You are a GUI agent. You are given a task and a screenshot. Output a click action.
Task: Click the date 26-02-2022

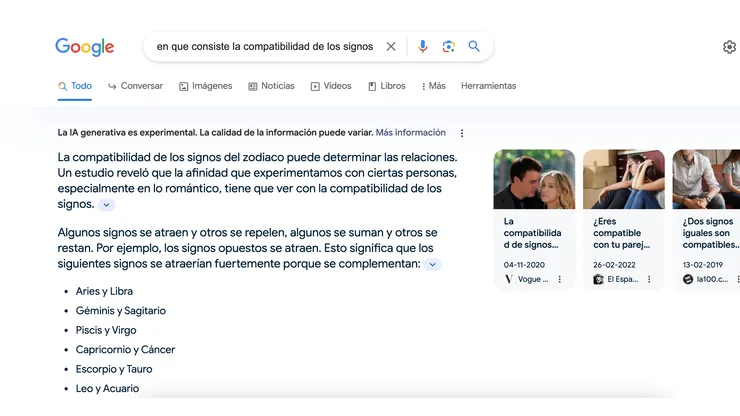[x=614, y=265]
